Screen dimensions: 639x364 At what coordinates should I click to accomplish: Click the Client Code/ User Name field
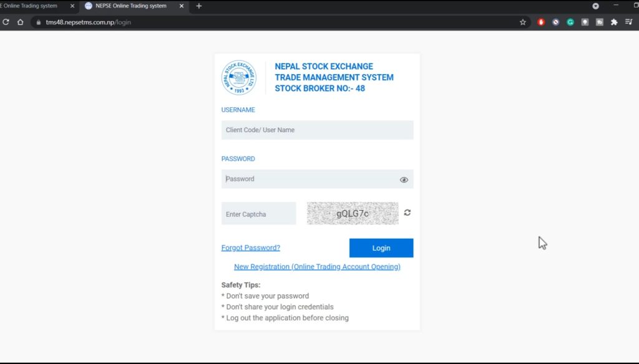pos(317,130)
